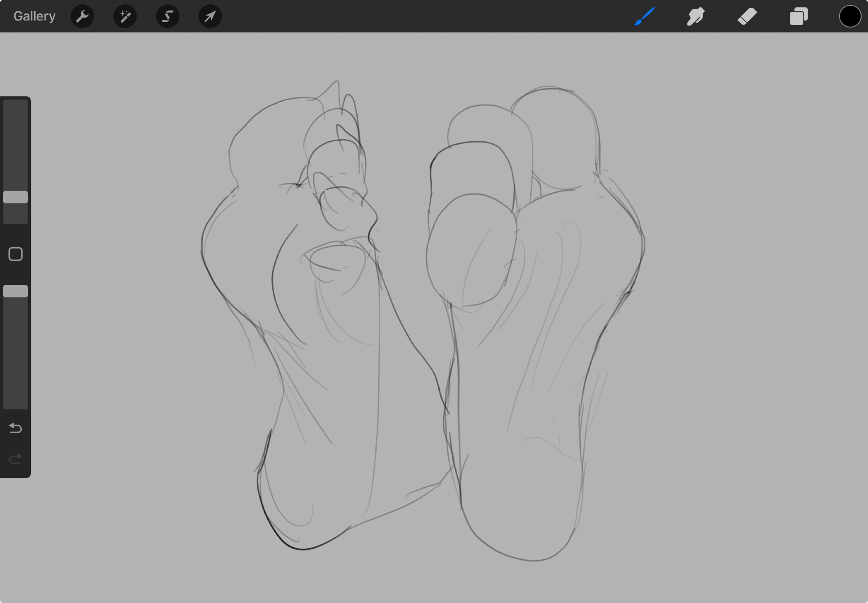Activate the Transform arrow tool
Screen dimensions: 868x603
[210, 16]
